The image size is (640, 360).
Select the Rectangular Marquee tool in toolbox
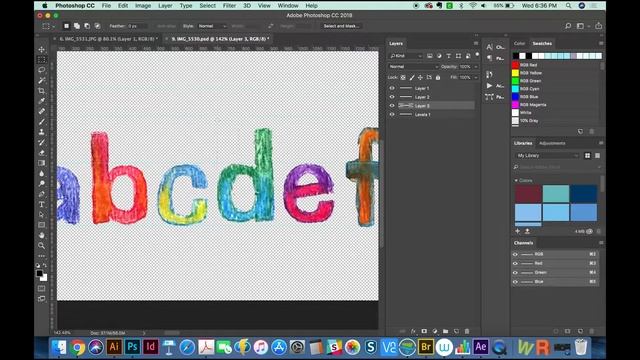coord(42,60)
